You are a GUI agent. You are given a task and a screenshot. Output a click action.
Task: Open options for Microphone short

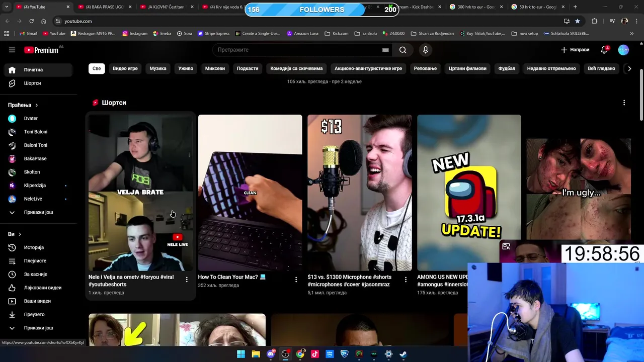[x=406, y=280]
